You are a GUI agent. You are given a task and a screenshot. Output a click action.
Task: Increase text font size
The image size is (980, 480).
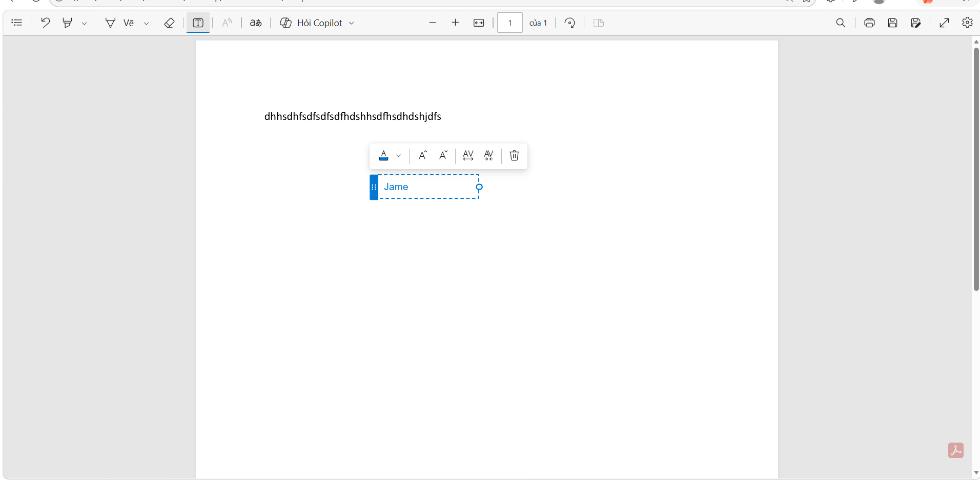423,155
